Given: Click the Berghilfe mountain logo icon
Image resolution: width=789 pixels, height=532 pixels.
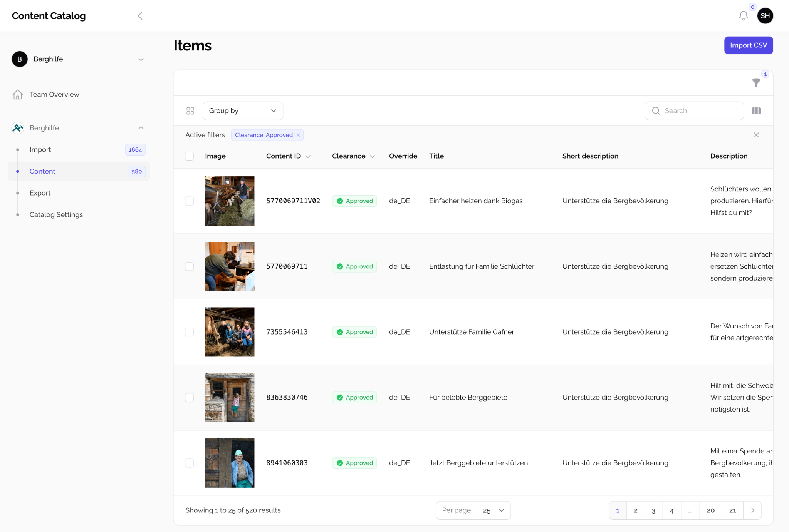Looking at the screenshot, I should [x=17, y=128].
